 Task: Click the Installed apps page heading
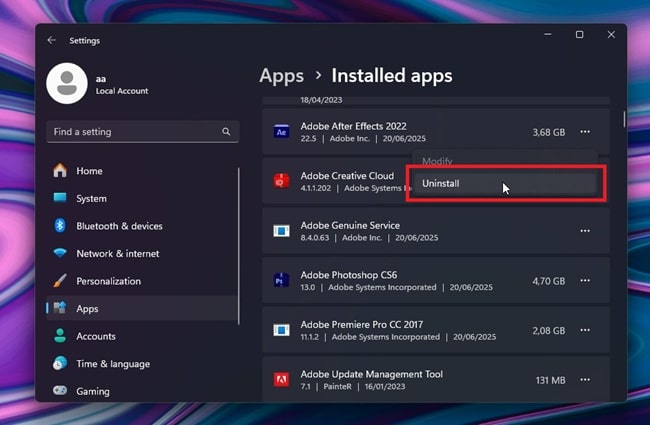pos(392,76)
